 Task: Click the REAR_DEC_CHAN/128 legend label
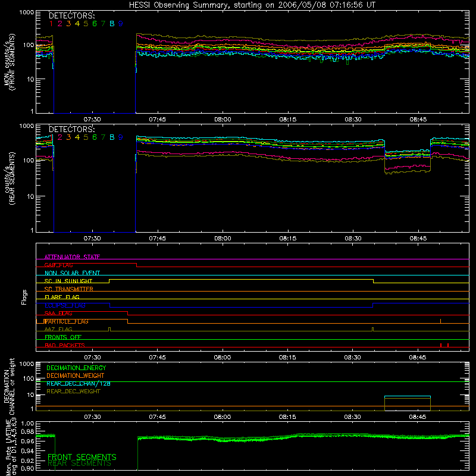(79, 384)
